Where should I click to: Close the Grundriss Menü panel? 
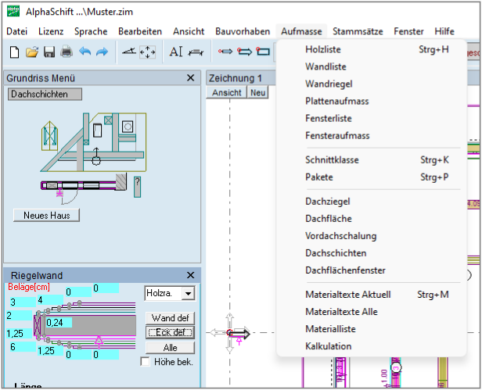click(190, 78)
